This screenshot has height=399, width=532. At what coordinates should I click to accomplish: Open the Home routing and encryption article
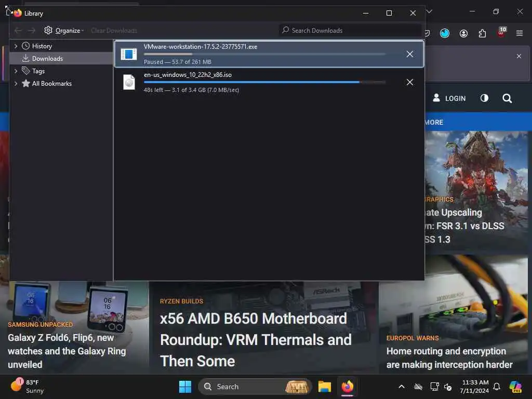[x=449, y=358]
